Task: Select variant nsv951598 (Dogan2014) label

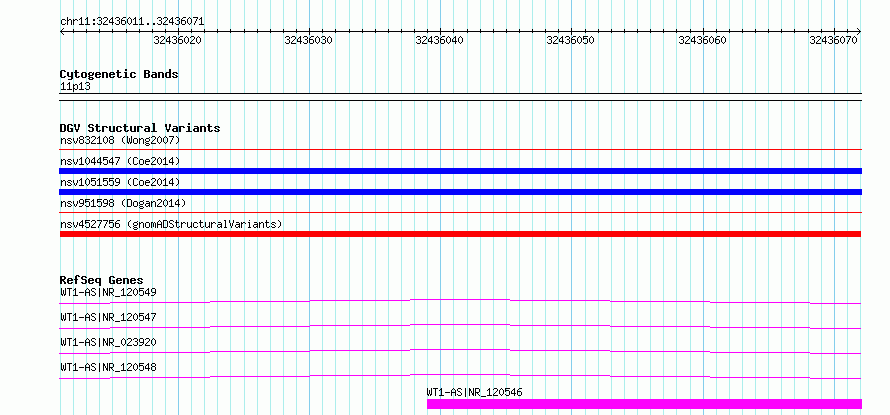Action: coord(123,203)
